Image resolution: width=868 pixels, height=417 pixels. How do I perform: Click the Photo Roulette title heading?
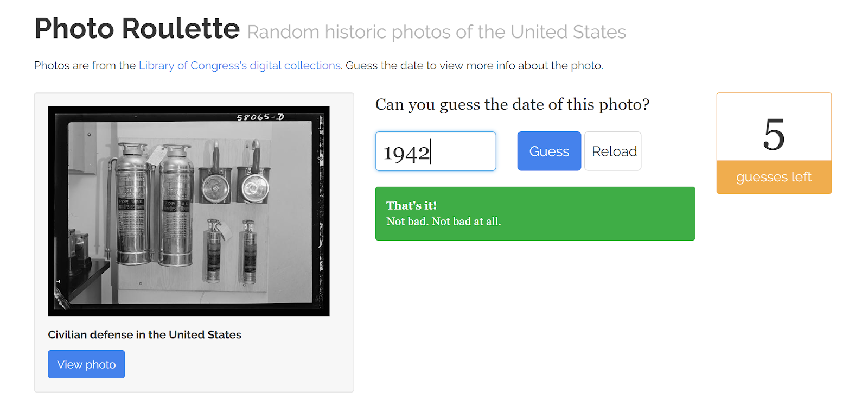[x=137, y=29]
